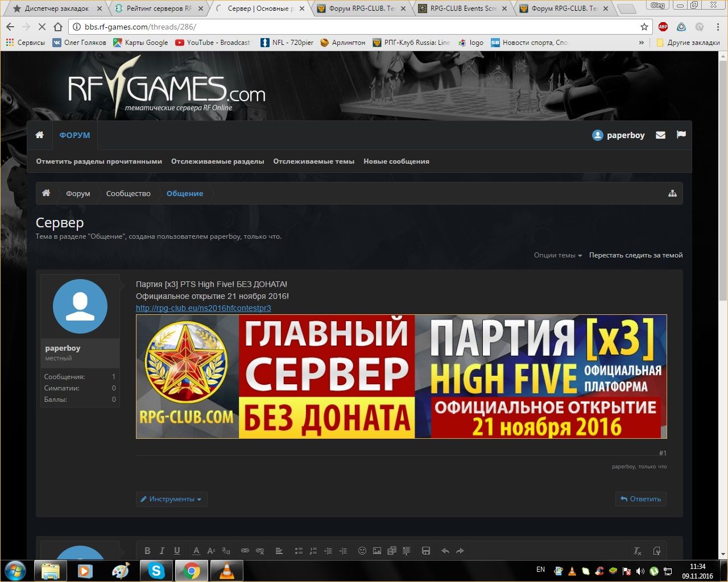
Task: Click the Ответить reply button
Action: click(x=641, y=499)
